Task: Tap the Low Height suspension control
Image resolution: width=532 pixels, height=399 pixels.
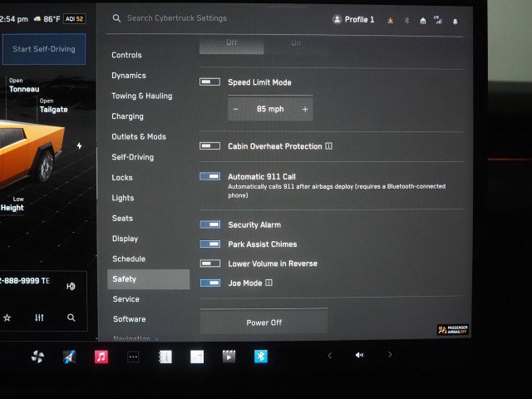Action: (x=12, y=204)
